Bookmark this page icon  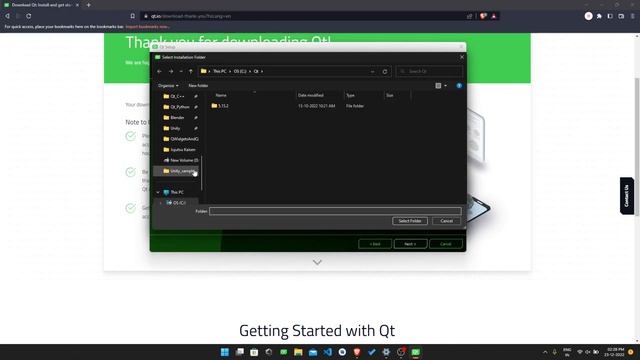(133, 16)
